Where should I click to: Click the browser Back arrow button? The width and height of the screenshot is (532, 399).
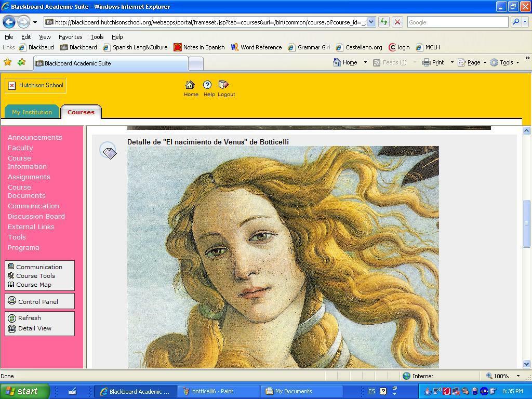[x=9, y=22]
